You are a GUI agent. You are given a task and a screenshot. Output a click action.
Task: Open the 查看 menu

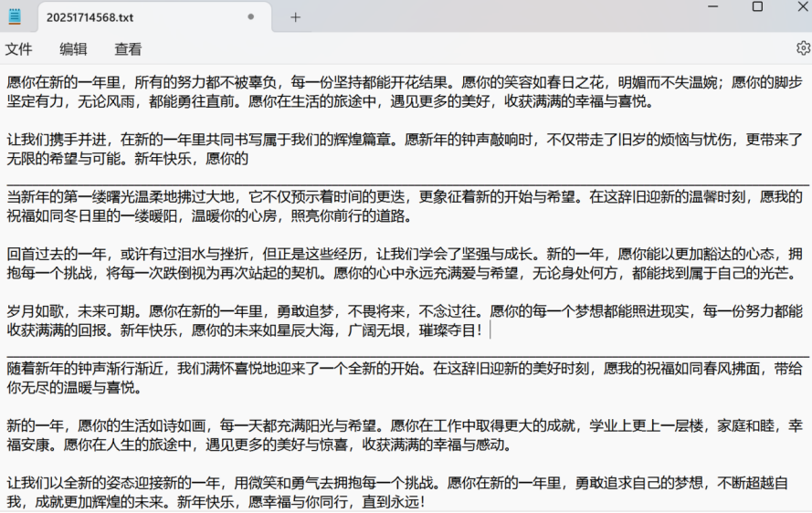point(128,49)
